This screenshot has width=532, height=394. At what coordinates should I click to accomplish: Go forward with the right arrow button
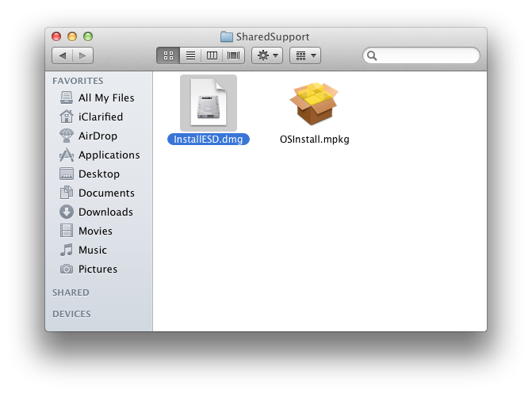tap(82, 55)
